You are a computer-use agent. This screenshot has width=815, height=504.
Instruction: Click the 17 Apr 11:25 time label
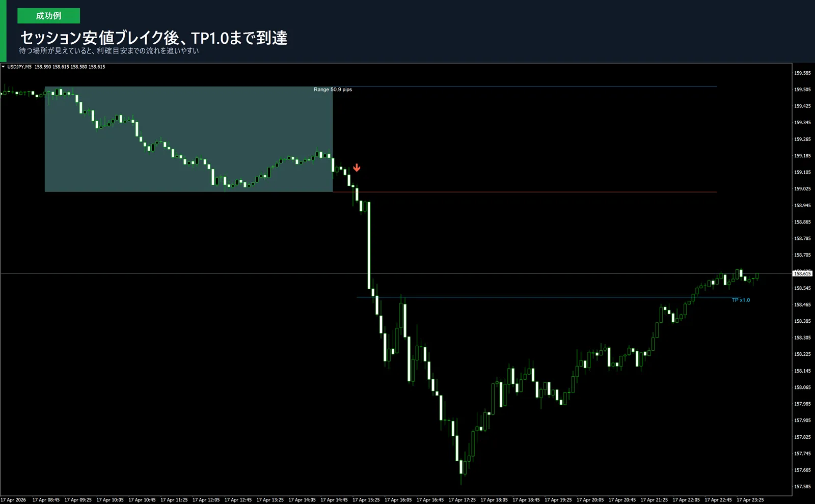[174, 500]
